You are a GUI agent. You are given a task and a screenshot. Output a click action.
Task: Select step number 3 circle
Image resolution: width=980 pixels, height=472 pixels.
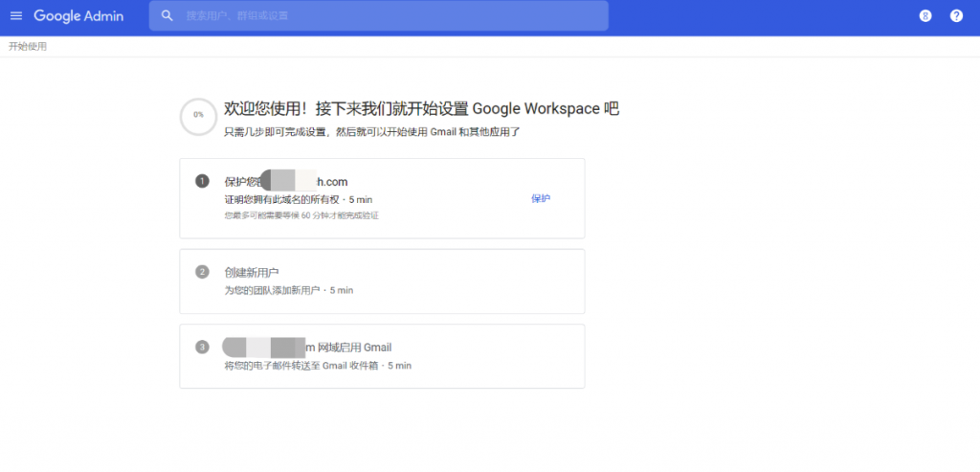point(202,347)
